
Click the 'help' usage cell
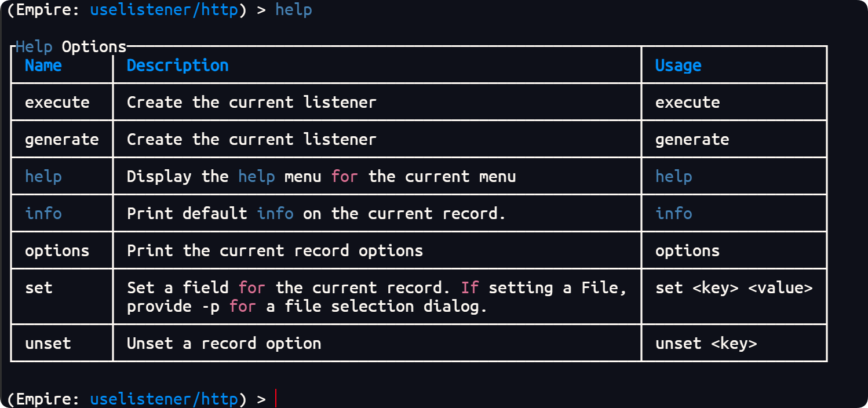[674, 177]
